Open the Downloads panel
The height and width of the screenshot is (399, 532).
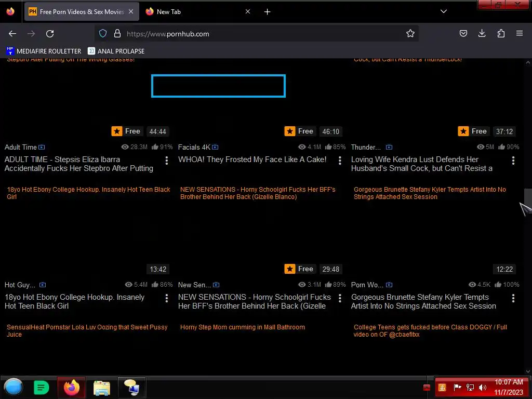coord(482,33)
